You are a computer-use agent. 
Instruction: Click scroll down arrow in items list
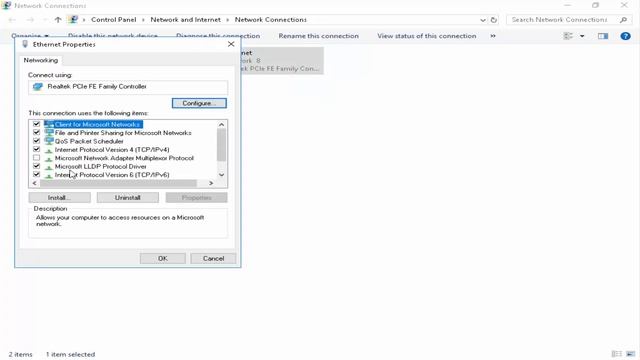[x=221, y=175]
